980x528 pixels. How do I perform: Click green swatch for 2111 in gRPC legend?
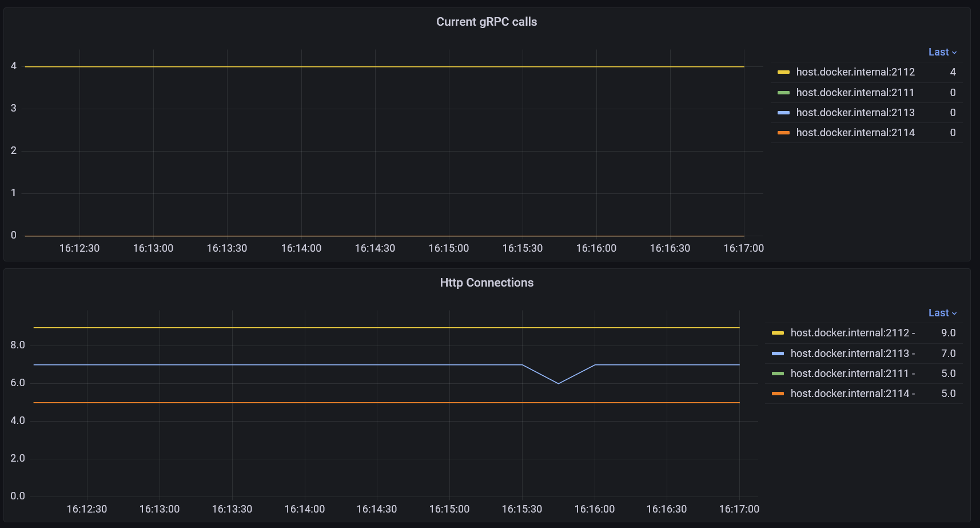pyautogui.click(x=783, y=93)
